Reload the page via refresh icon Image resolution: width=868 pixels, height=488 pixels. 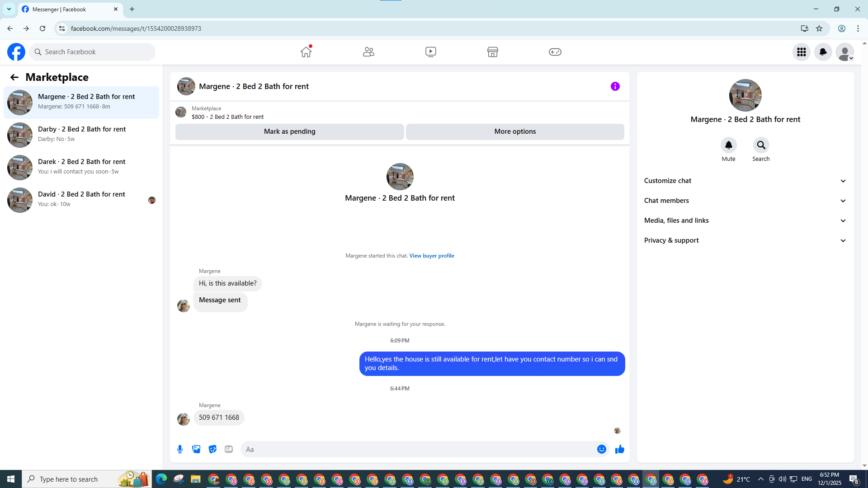click(42, 28)
